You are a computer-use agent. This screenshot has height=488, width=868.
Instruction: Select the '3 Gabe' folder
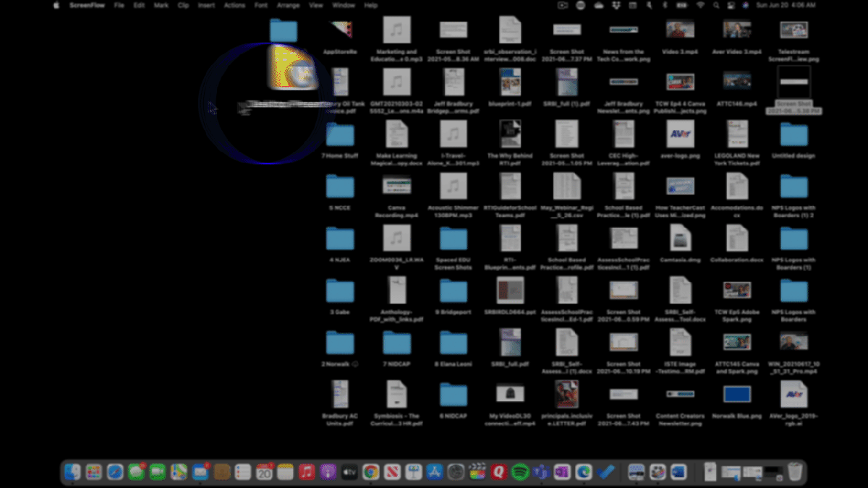(x=340, y=291)
